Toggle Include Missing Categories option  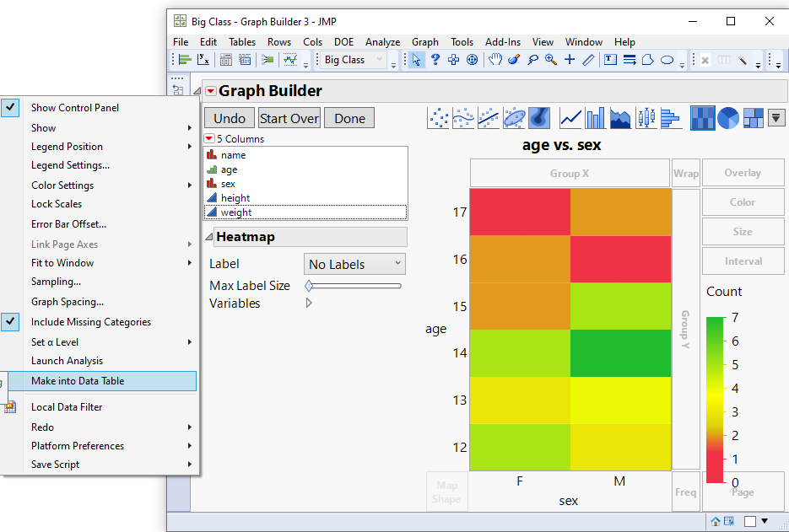(x=10, y=322)
